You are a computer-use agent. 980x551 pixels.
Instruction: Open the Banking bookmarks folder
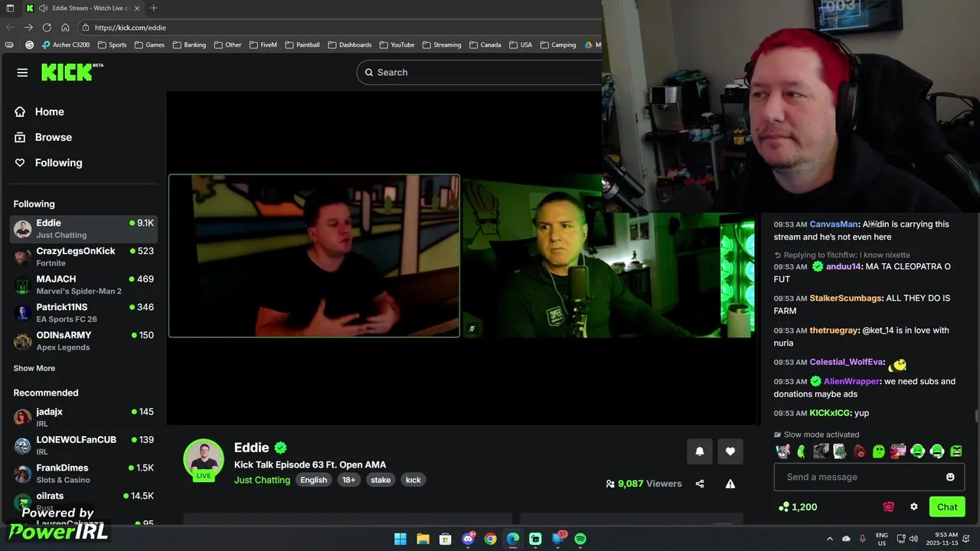tap(189, 45)
